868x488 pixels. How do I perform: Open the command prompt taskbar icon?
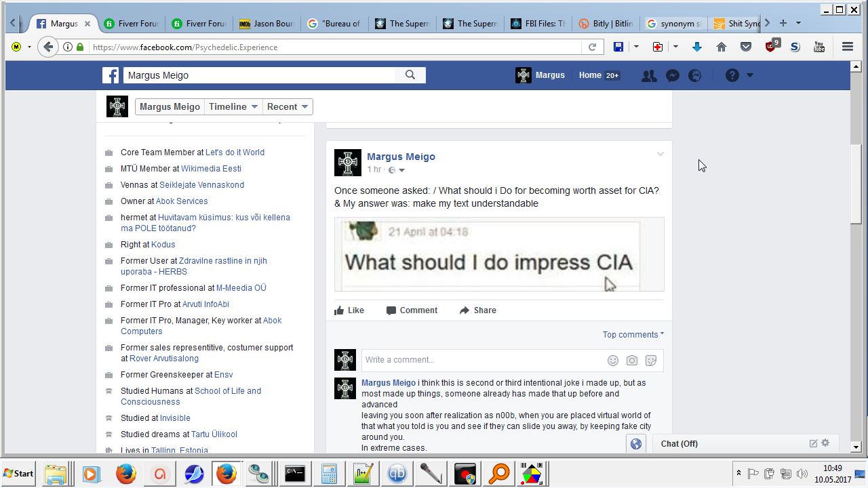pos(295,473)
